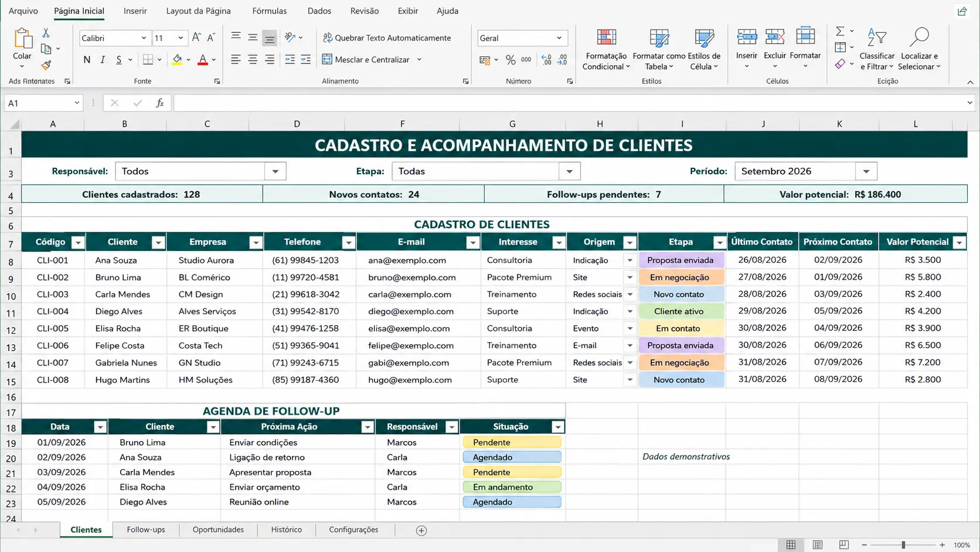This screenshot has width=980, height=552.
Task: Open the Empresa column filter arrow
Action: [x=255, y=242]
